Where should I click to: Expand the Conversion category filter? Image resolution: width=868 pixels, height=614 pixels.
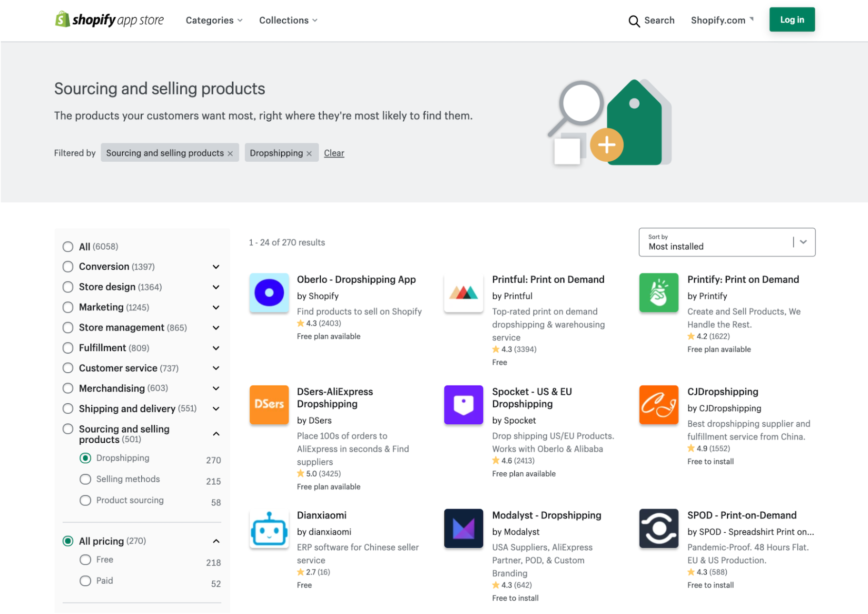point(216,267)
